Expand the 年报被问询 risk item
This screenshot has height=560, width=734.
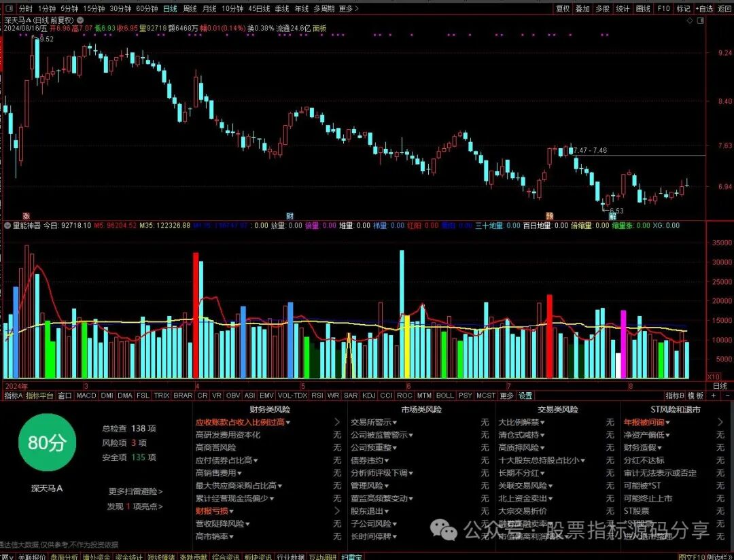point(646,422)
